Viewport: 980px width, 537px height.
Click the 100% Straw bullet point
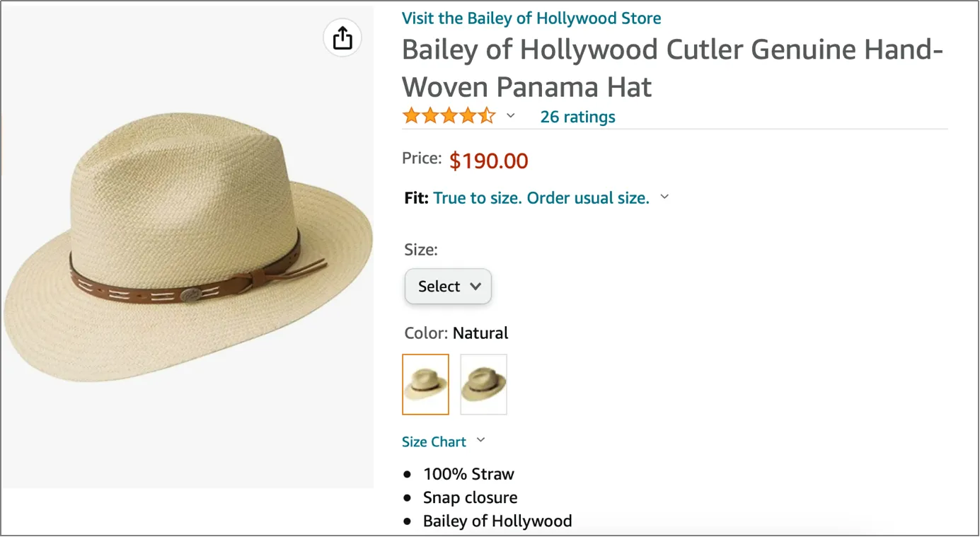468,474
